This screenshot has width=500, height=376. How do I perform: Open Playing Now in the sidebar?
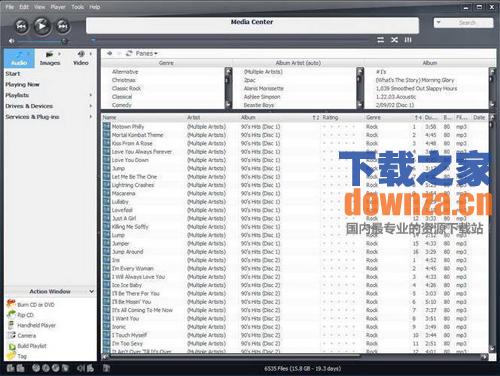point(22,85)
